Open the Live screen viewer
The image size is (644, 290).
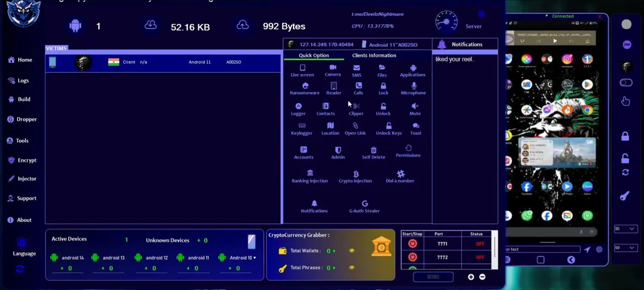click(302, 71)
